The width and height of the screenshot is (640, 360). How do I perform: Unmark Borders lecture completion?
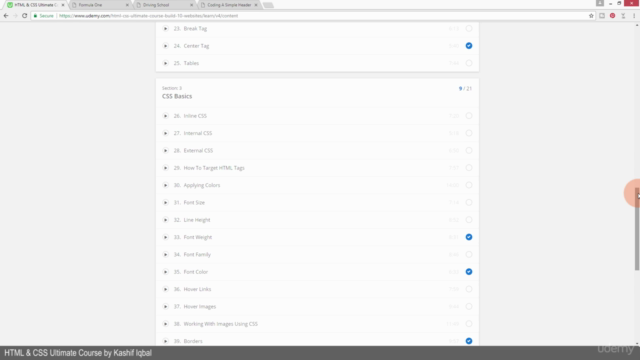click(469, 341)
